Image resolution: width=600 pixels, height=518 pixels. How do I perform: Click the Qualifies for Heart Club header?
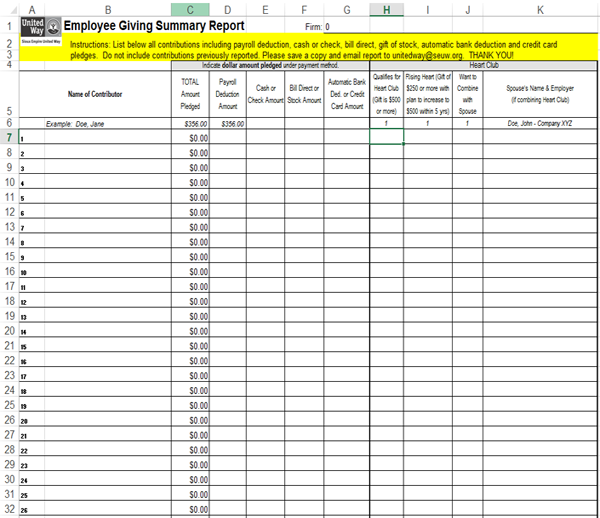pos(386,94)
